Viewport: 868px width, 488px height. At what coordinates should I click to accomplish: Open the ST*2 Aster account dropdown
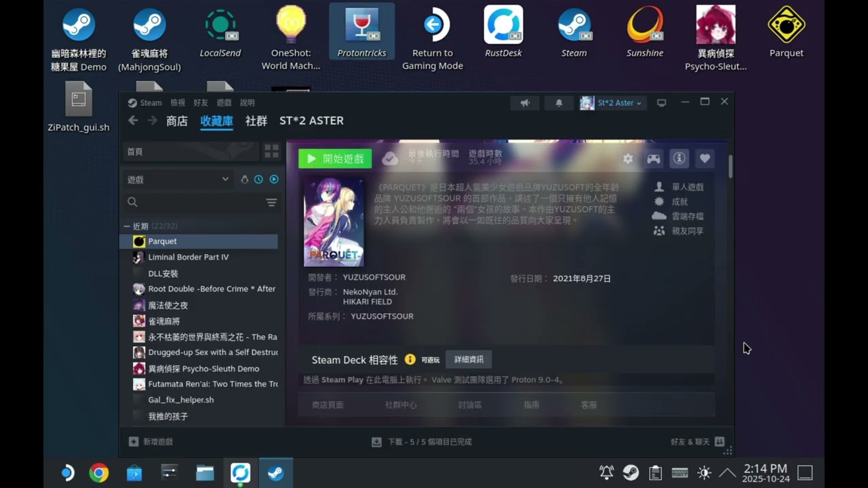(x=612, y=102)
